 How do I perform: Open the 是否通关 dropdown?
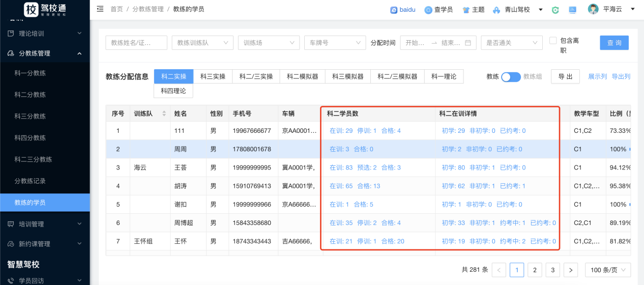(511, 43)
